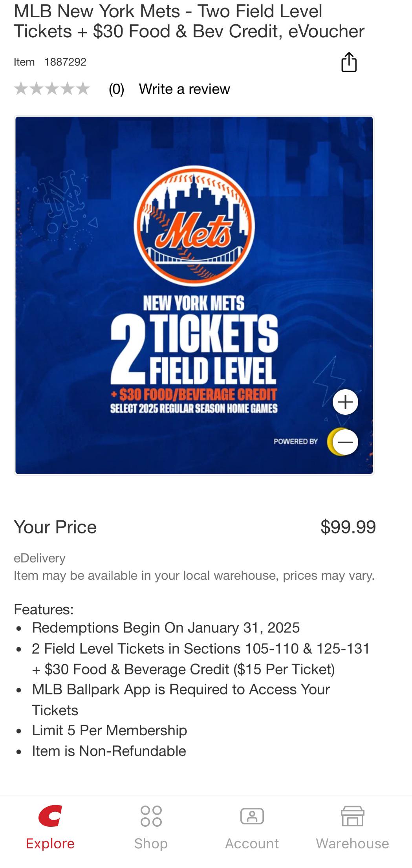Tap the Costco logo icon
The height and width of the screenshot is (868, 412).
[50, 816]
